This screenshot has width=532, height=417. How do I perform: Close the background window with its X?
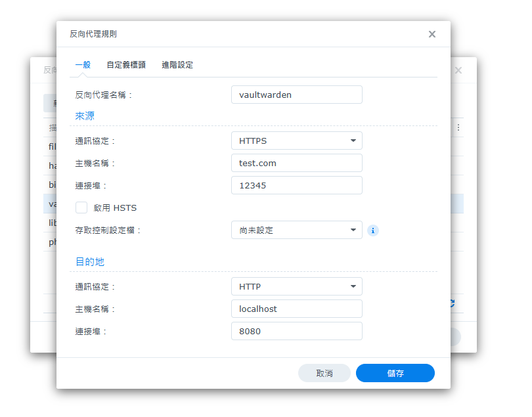(458, 70)
